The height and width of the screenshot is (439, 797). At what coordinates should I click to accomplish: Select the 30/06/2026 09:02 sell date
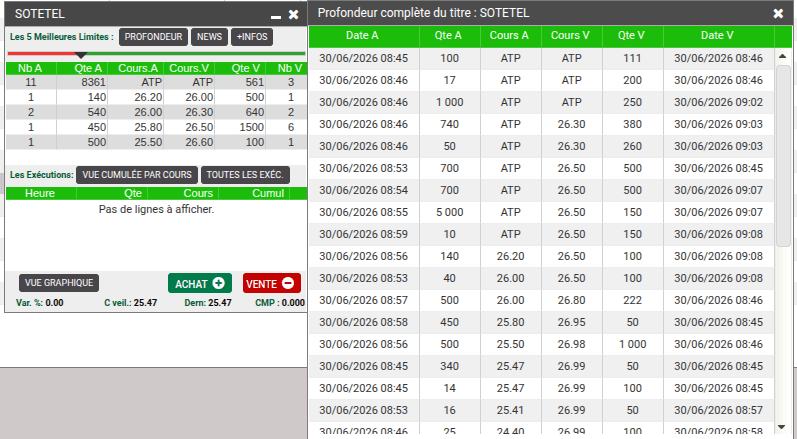coord(718,102)
